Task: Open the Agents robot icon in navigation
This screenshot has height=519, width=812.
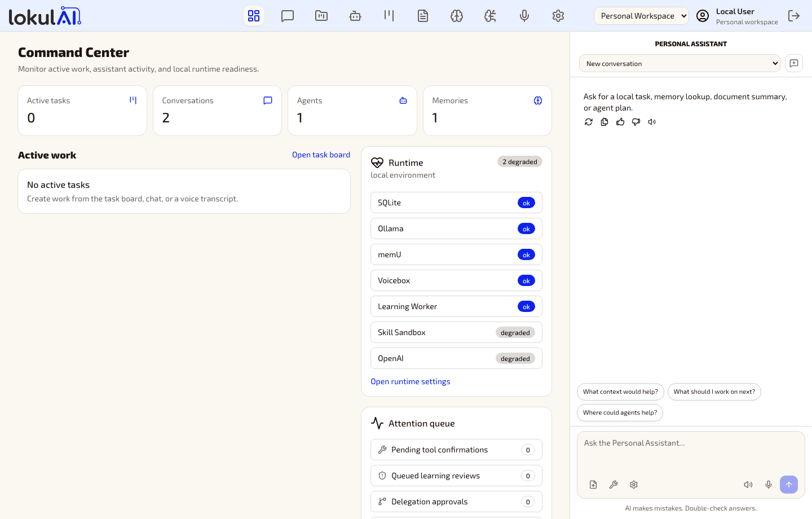Action: [x=355, y=16]
